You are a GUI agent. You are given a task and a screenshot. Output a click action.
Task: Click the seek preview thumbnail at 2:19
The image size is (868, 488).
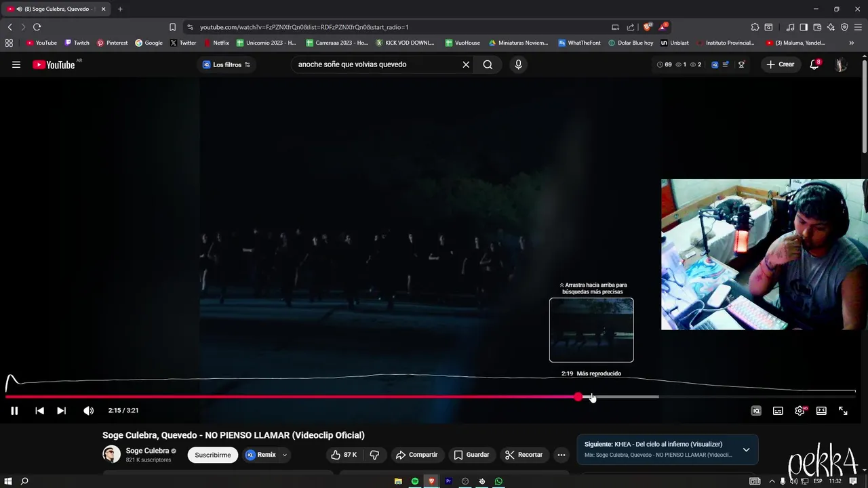pyautogui.click(x=591, y=330)
